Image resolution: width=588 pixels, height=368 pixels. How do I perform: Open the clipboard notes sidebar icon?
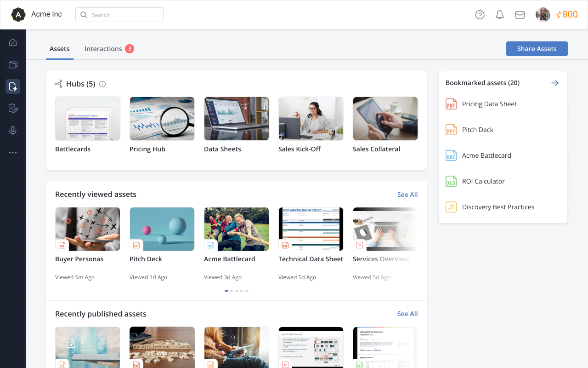[13, 109]
